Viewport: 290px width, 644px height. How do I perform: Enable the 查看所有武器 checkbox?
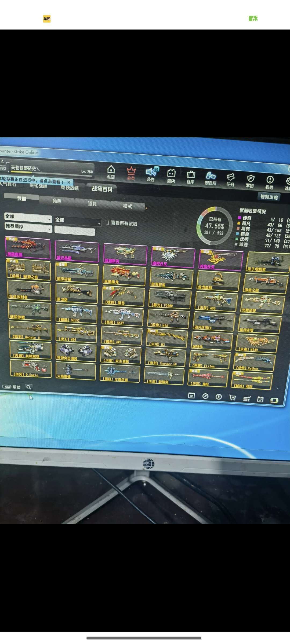point(107,222)
